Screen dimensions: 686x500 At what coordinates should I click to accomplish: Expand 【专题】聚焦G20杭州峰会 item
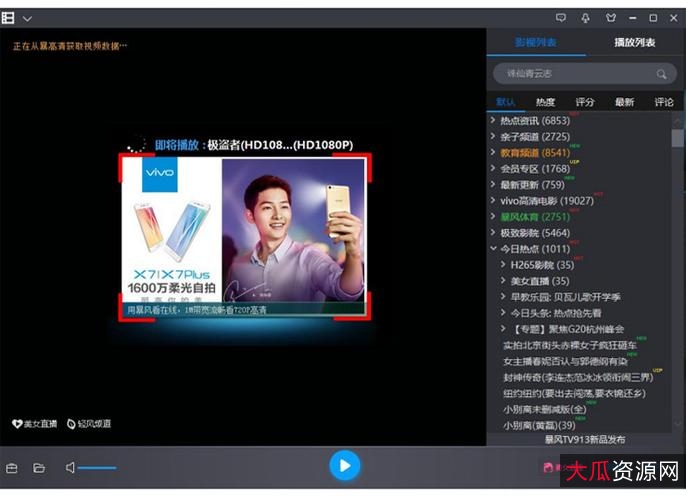(x=503, y=328)
